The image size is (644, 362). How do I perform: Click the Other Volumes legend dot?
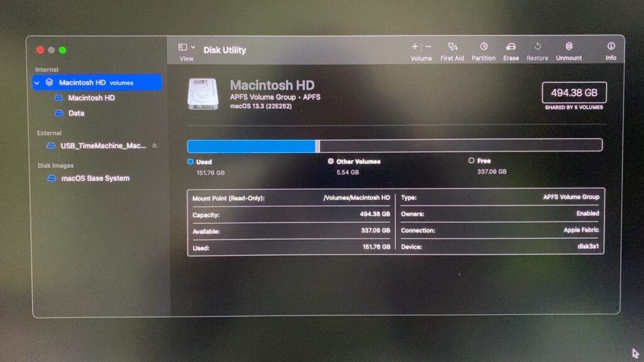click(331, 162)
